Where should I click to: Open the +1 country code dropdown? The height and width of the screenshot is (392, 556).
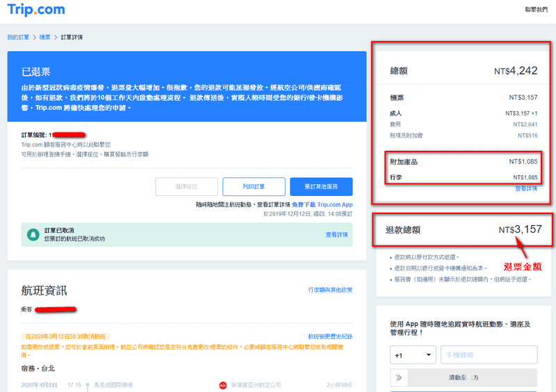(412, 354)
